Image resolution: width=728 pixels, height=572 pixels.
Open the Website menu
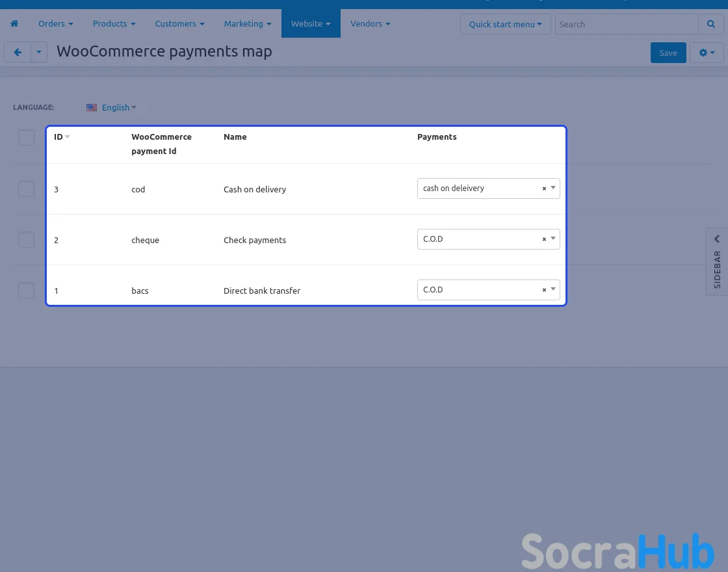click(x=310, y=24)
